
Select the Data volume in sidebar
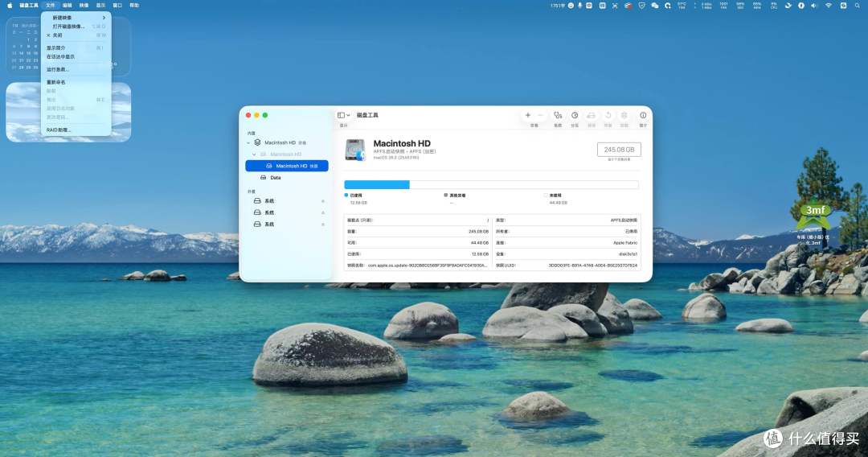(287, 178)
